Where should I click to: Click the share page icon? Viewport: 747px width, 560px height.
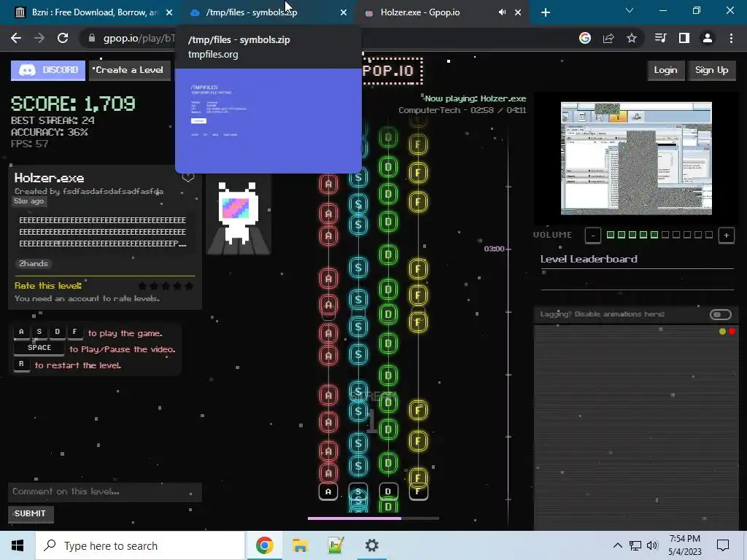[608, 39]
